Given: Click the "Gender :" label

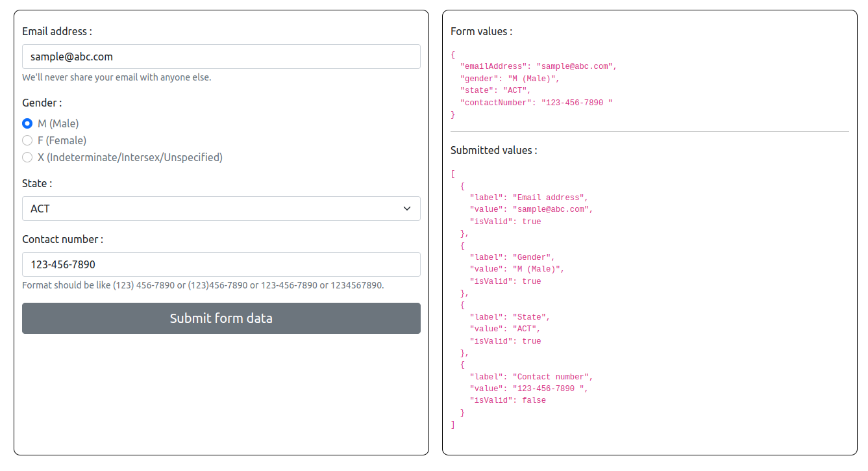Looking at the screenshot, I should point(42,103).
